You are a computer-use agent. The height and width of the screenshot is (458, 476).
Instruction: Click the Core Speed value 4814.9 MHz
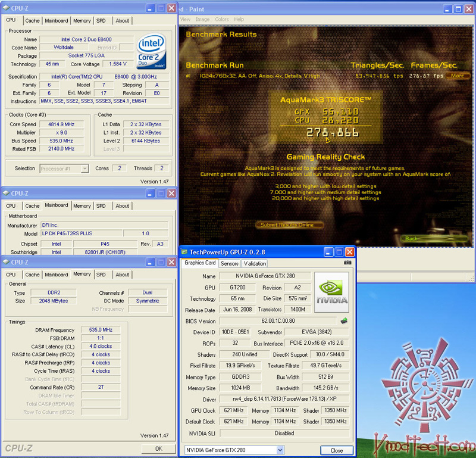pos(61,124)
